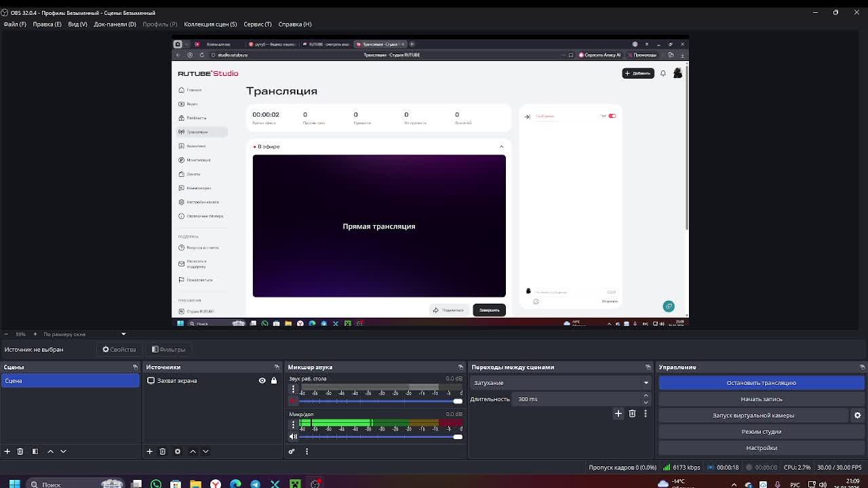Decrease transition duration with the down stepper

[x=646, y=403]
